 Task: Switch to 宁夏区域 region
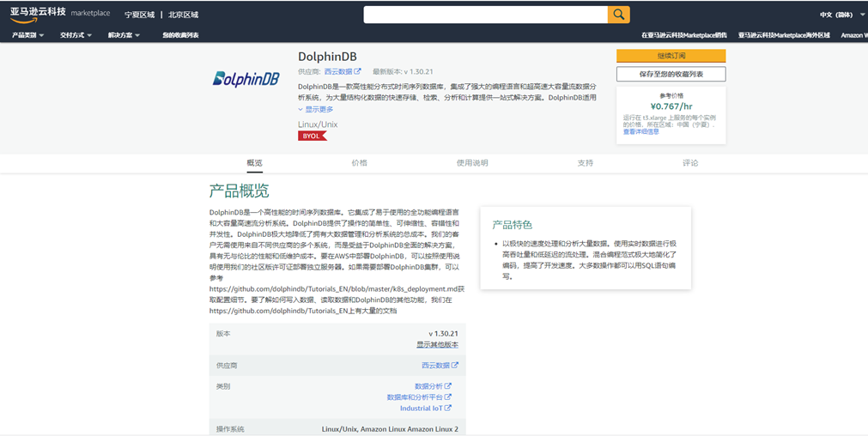(139, 15)
